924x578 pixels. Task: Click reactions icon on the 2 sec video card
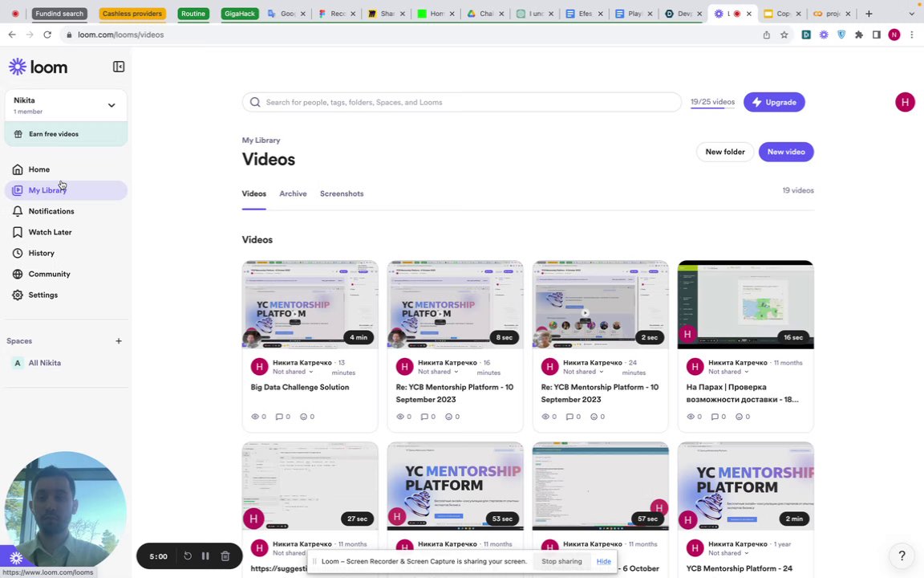tap(594, 417)
